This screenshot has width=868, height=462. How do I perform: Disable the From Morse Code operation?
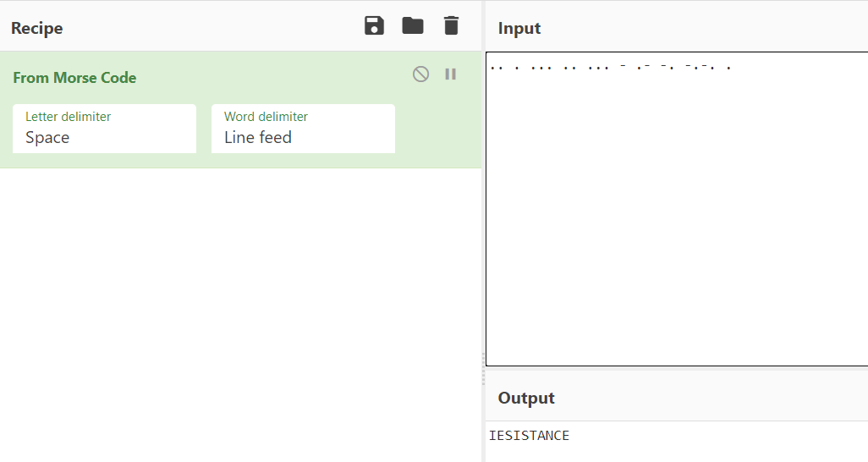coord(420,74)
